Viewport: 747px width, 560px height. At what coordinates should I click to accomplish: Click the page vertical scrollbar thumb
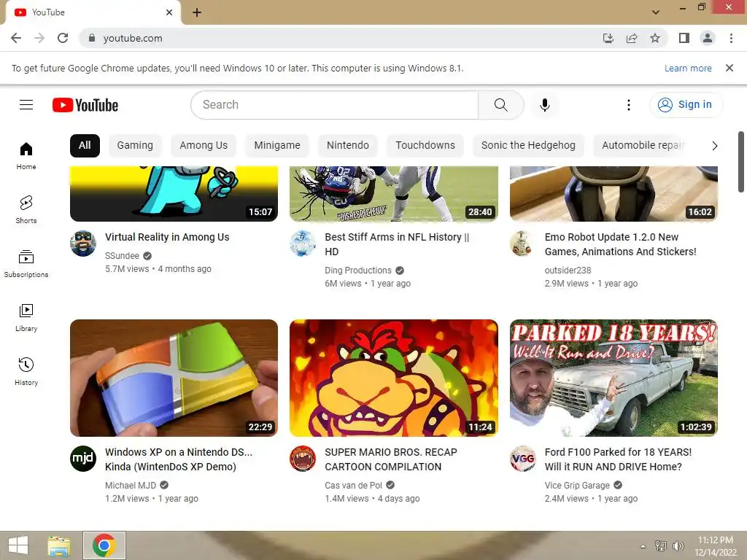pyautogui.click(x=741, y=162)
